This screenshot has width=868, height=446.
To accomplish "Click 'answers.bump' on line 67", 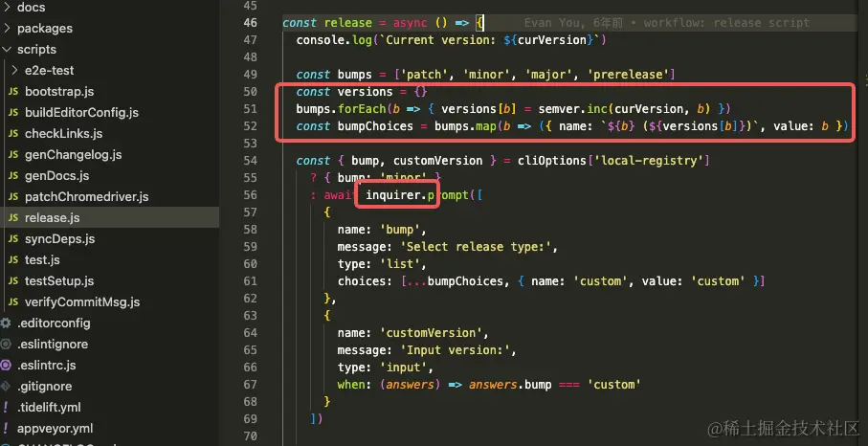I will pos(510,385).
